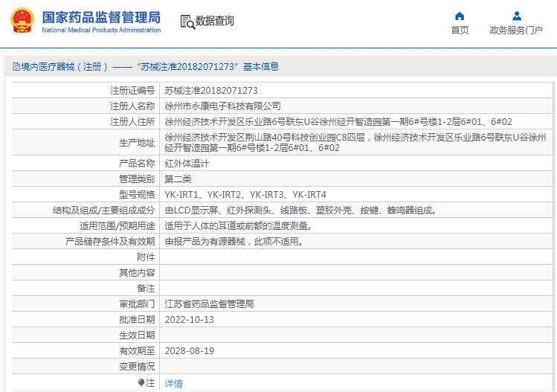Select 结构及组成/主要组成成分 label
This screenshot has height=392, width=557.
click(103, 211)
